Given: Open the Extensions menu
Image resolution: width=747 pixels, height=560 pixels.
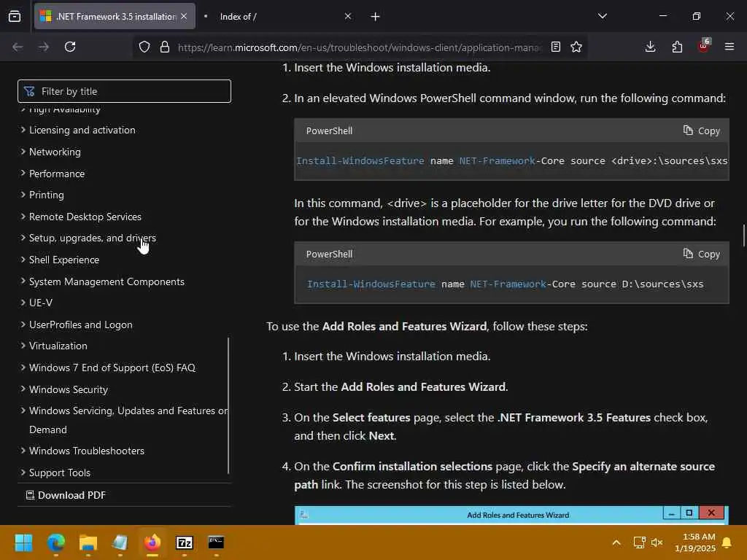Looking at the screenshot, I should (x=677, y=47).
